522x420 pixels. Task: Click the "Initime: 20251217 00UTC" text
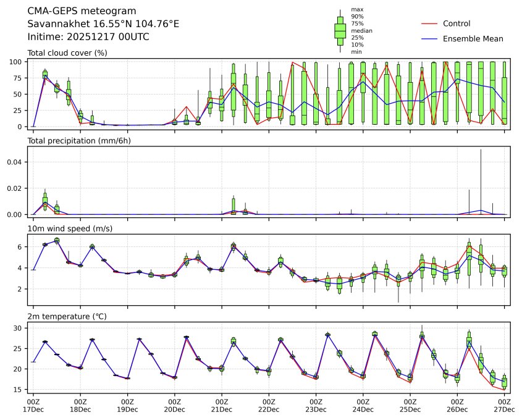click(x=88, y=37)
